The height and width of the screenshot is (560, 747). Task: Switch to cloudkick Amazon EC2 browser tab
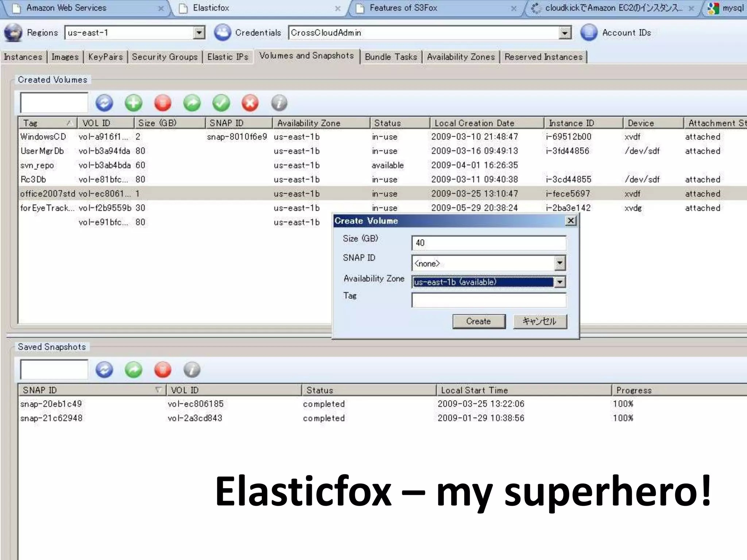point(613,8)
